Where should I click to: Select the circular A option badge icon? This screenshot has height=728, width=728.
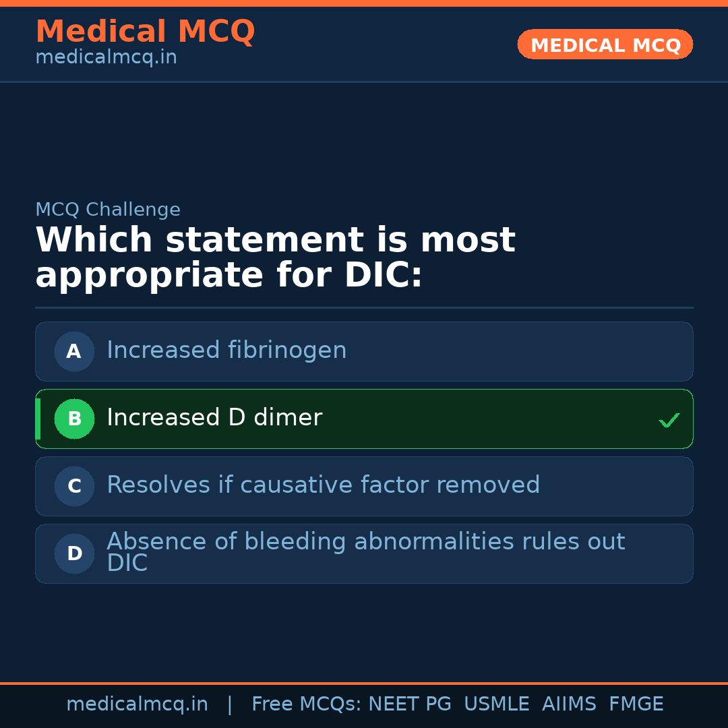pyautogui.click(x=74, y=351)
